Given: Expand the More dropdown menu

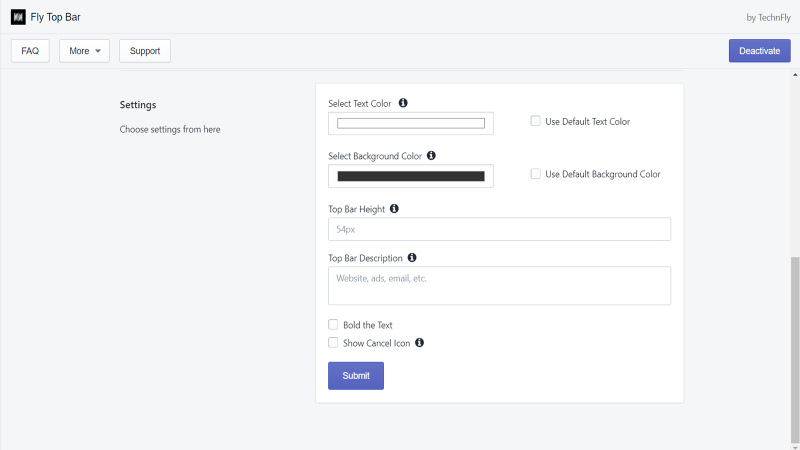Looking at the screenshot, I should click(x=84, y=51).
